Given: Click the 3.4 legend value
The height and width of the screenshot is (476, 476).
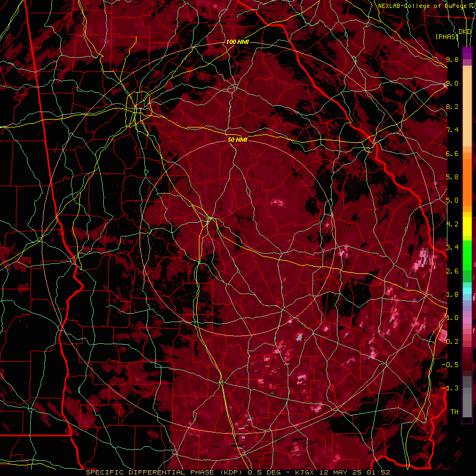Looking at the screenshot, I should tap(452, 248).
